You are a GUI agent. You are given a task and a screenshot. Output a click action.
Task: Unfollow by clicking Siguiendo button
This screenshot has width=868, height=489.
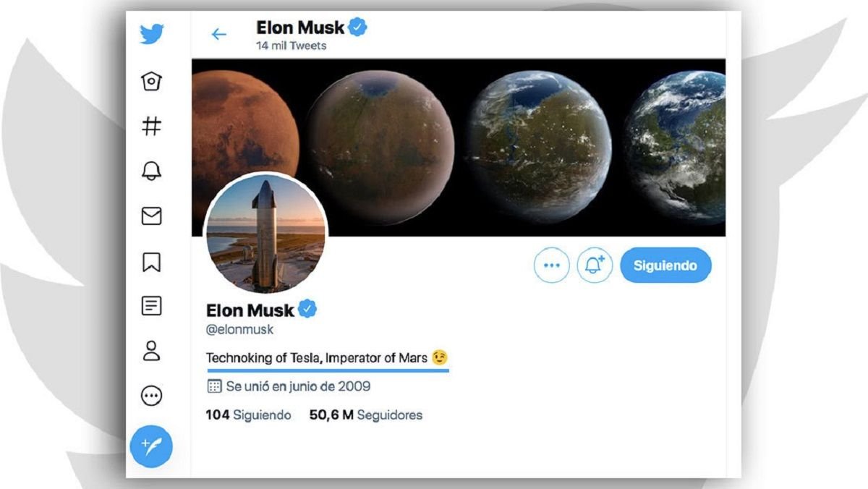665,265
